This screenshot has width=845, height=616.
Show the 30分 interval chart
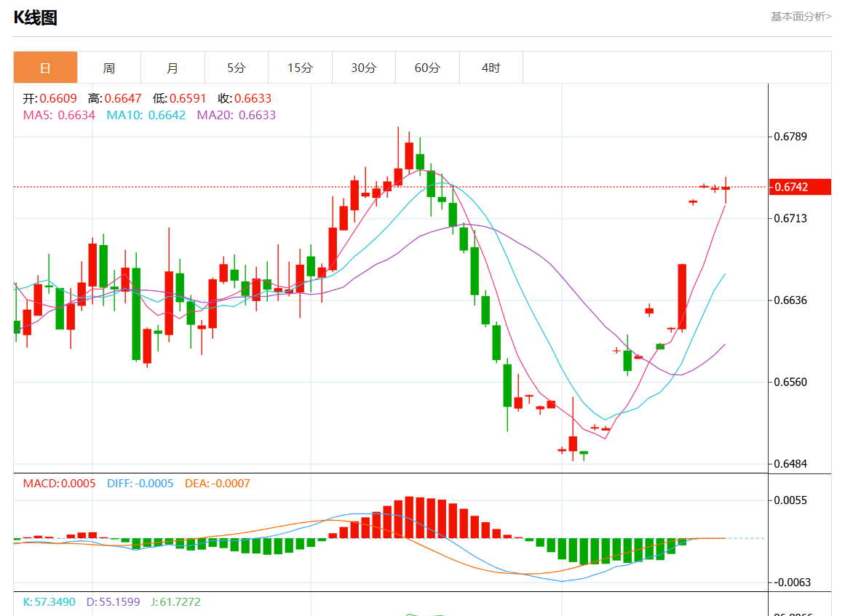coord(364,68)
